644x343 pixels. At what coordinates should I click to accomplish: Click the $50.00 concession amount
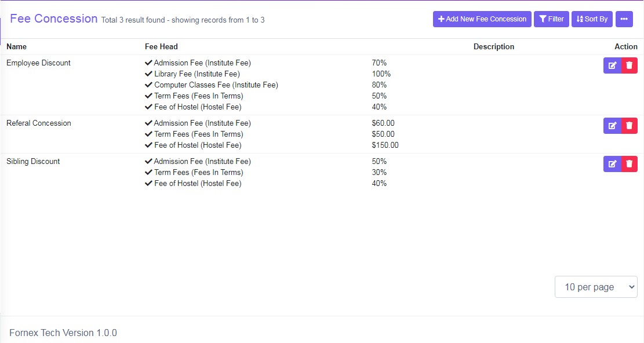click(383, 134)
